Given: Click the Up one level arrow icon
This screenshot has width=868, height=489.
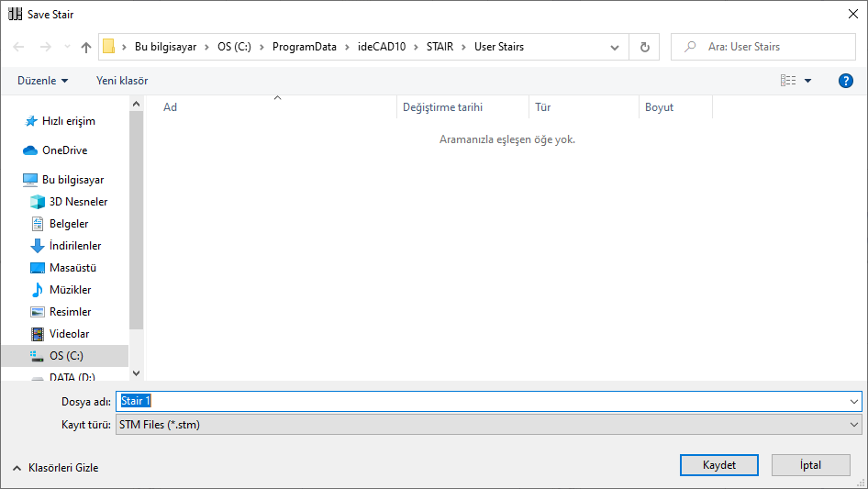Looking at the screenshot, I should (x=86, y=47).
